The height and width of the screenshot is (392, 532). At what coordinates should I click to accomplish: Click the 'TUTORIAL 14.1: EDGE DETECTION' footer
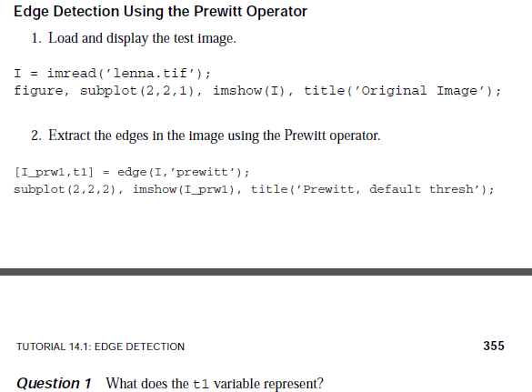pos(100,347)
